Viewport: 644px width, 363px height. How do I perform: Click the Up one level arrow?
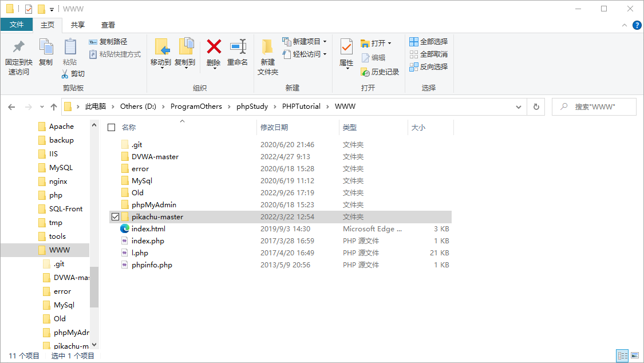pyautogui.click(x=54, y=107)
